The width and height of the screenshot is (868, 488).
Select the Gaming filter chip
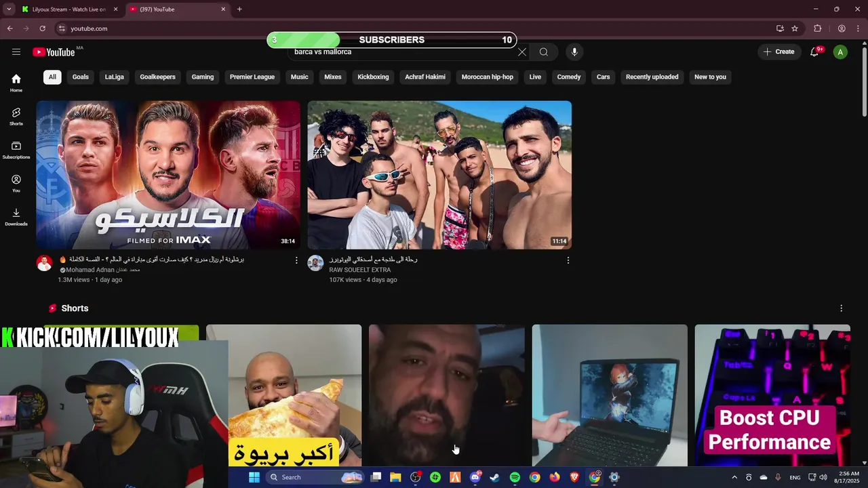click(x=203, y=77)
